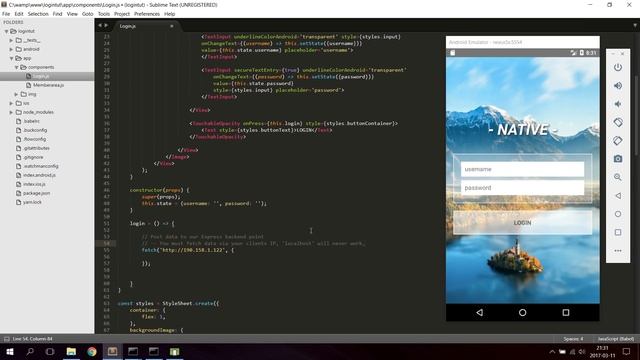Image resolution: width=640 pixels, height=360 pixels.
Task: Open .gitignore file in sidebar
Action: tap(33, 157)
